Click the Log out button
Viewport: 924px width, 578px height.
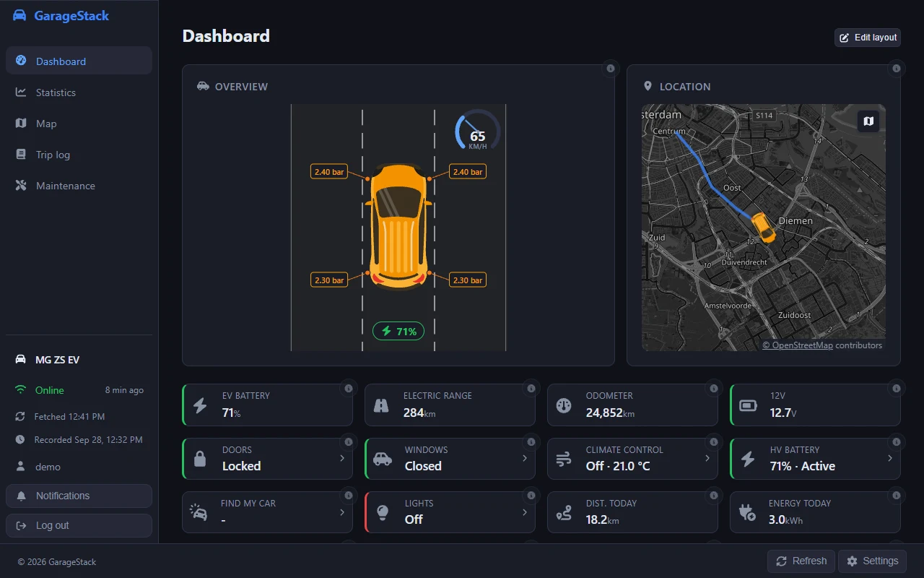coord(79,525)
